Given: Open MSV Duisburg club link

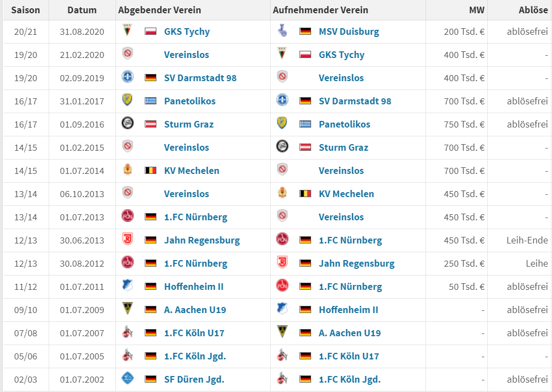Looking at the screenshot, I should point(349,31).
